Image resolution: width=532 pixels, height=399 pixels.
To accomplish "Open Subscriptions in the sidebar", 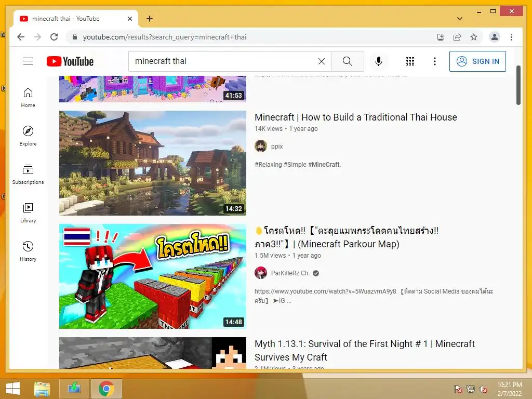I will [x=28, y=175].
